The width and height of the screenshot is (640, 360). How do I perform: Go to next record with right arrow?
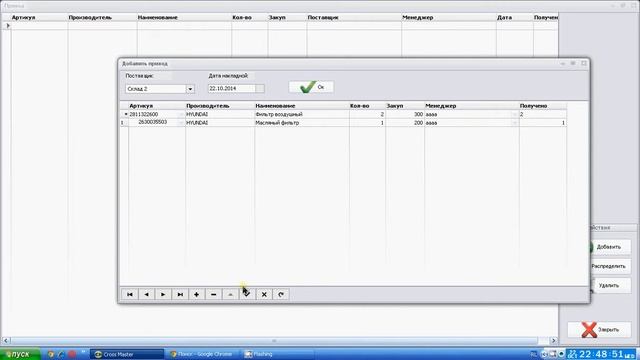pos(163,294)
